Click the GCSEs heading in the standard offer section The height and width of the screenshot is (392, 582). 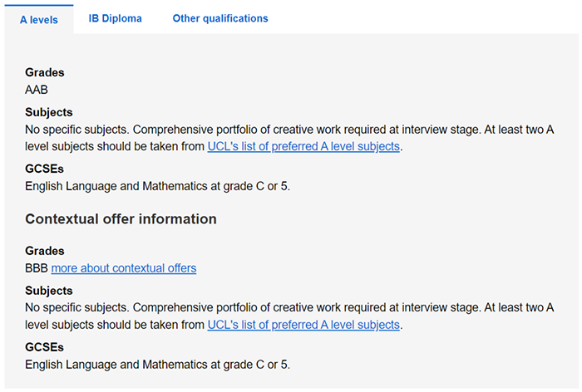pos(45,169)
